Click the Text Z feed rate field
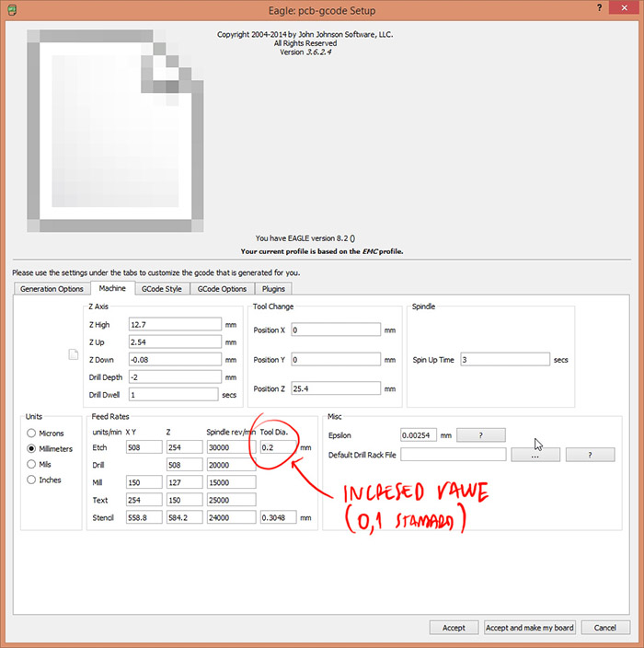The height and width of the screenshot is (648, 644). pyautogui.click(x=185, y=500)
